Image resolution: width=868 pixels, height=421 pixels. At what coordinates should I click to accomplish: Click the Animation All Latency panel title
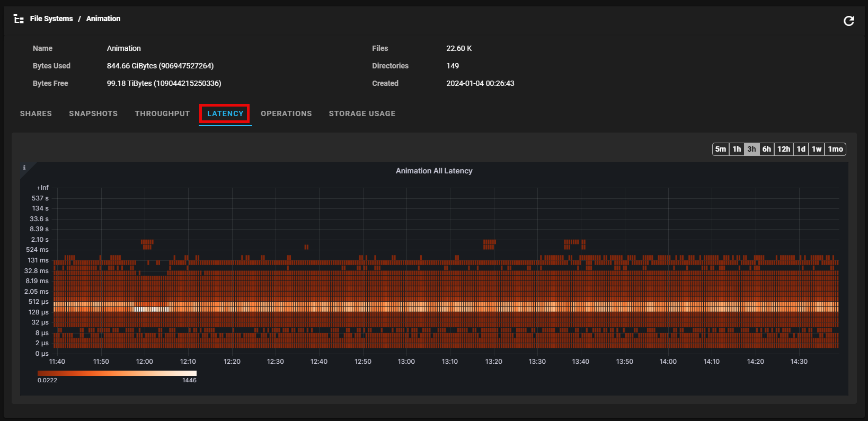[434, 171]
